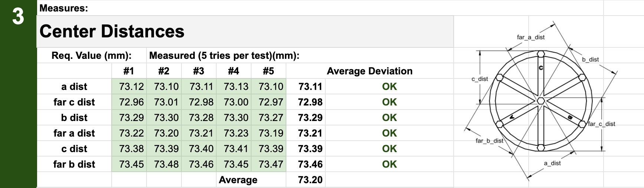Image resolution: width=644 pixels, height=188 pixels.
Task: Select the OK status for c dist row
Action: (x=389, y=149)
